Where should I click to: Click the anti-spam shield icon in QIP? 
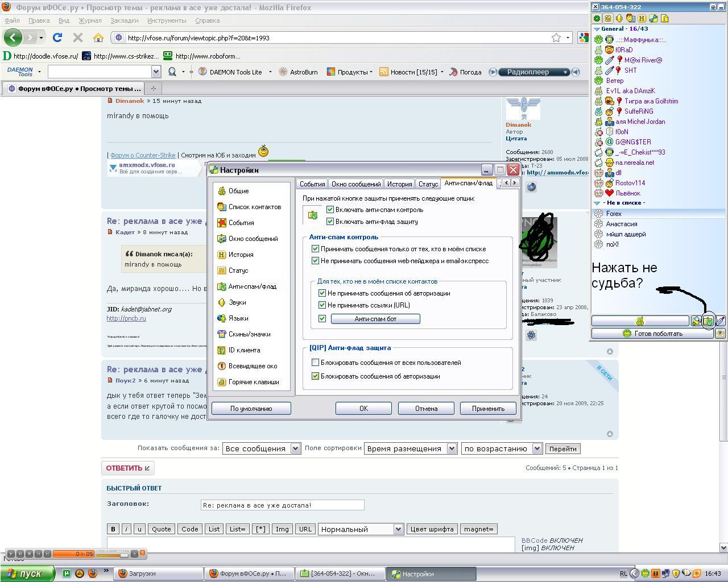click(x=708, y=321)
